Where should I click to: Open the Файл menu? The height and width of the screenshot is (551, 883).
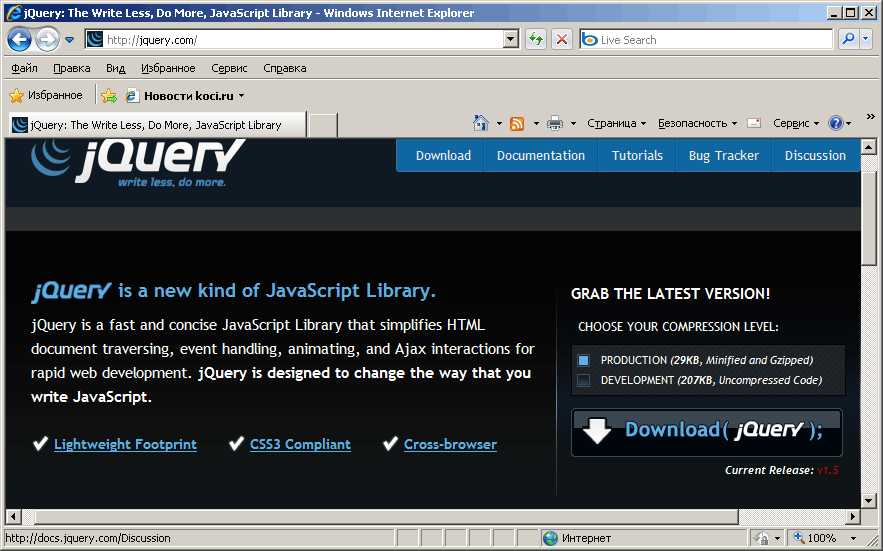24,68
